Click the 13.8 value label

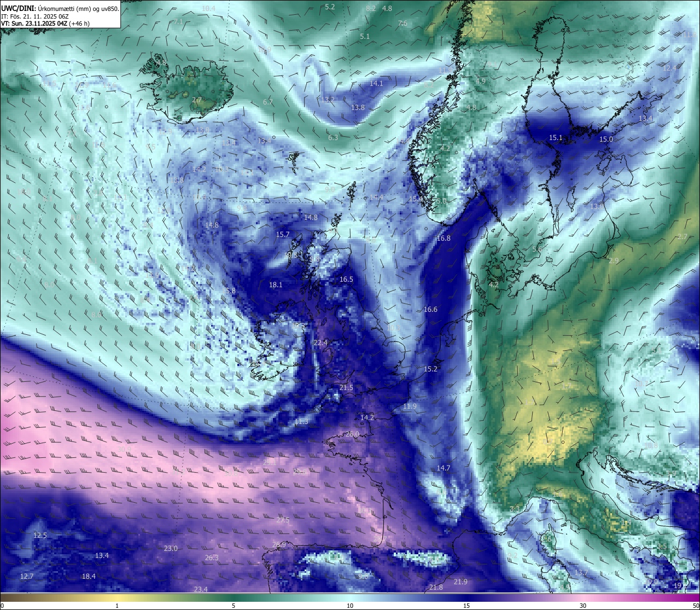point(358,107)
